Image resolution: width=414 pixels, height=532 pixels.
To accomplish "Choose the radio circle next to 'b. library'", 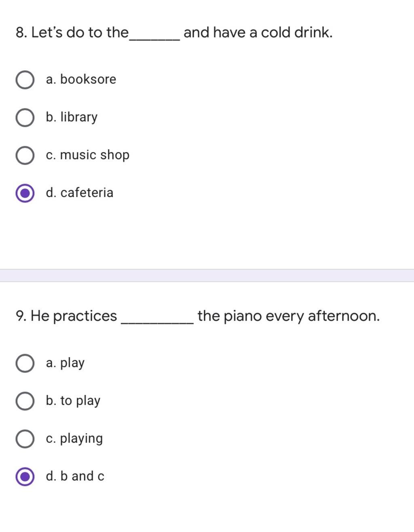I will click(25, 118).
